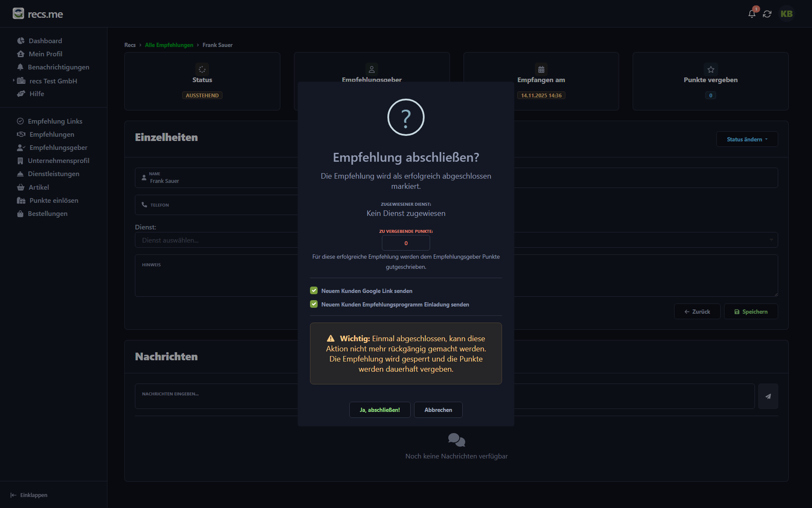The height and width of the screenshot is (508, 812).
Task: Uncheck Neuem Kunden Google Link senden
Action: [314, 290]
